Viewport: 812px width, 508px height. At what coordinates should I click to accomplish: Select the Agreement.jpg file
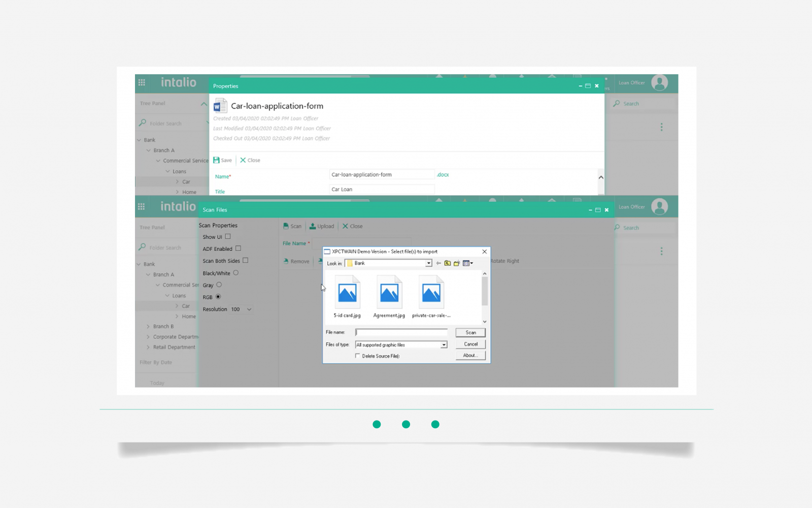(x=389, y=297)
